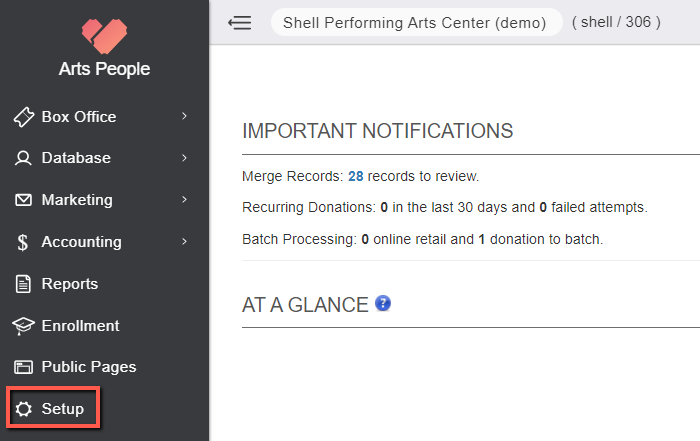700x441 pixels.
Task: Click the Database person icon
Action: [x=23, y=158]
